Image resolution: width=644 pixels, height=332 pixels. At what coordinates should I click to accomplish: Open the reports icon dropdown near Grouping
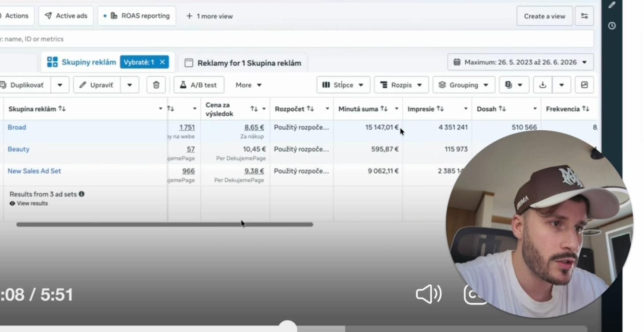(514, 85)
